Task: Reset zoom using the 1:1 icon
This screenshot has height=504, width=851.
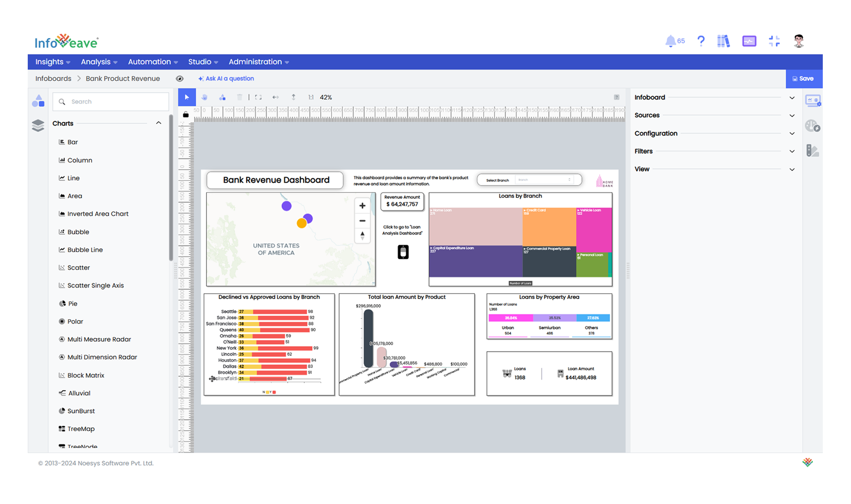Action: tap(310, 97)
